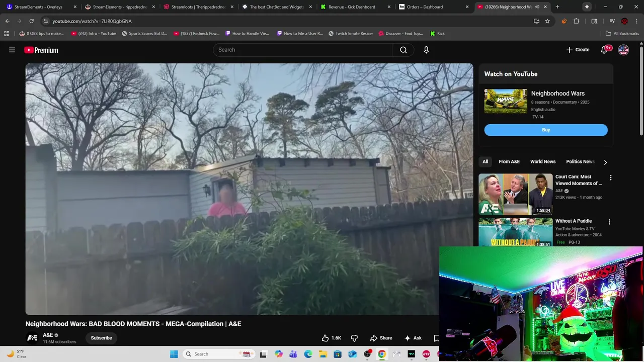Screen dimensions: 644x362
Task: Open the A&E channel avatar
Action: [32, 338]
